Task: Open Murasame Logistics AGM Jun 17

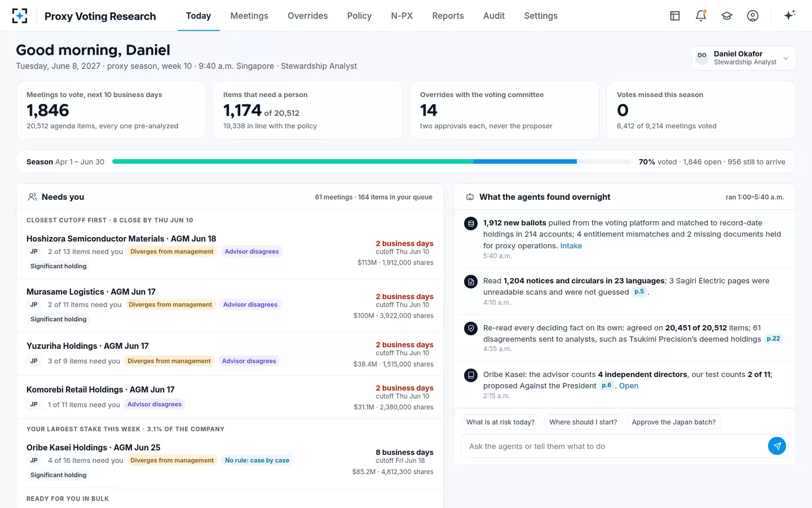Action: coord(230,305)
